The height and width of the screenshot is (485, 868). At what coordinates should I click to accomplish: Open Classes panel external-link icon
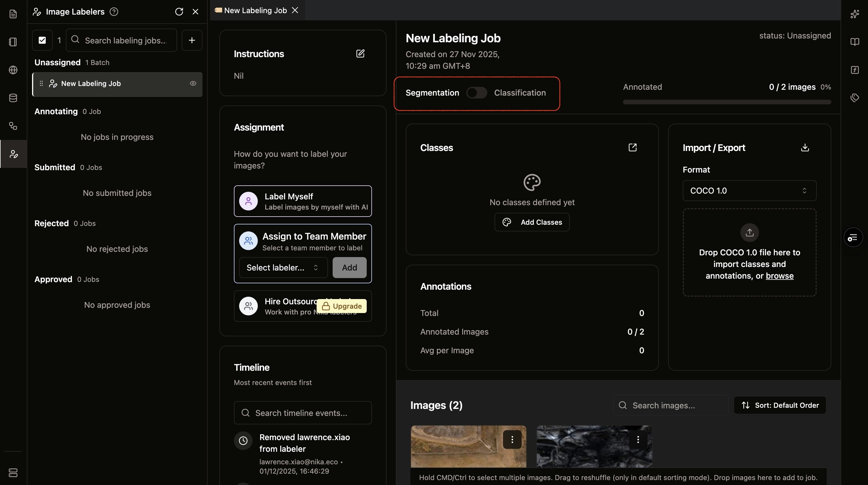click(x=632, y=147)
